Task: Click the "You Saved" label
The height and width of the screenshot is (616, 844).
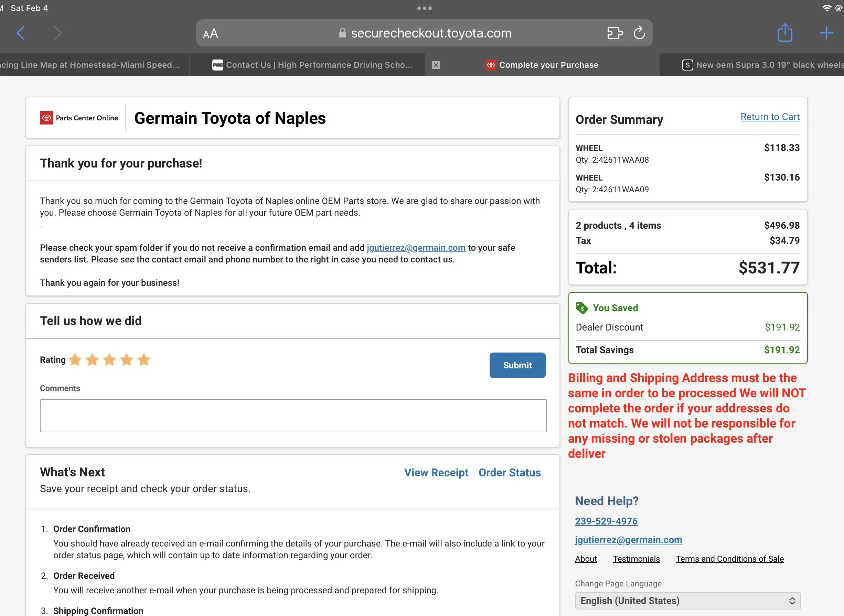Action: coord(616,308)
